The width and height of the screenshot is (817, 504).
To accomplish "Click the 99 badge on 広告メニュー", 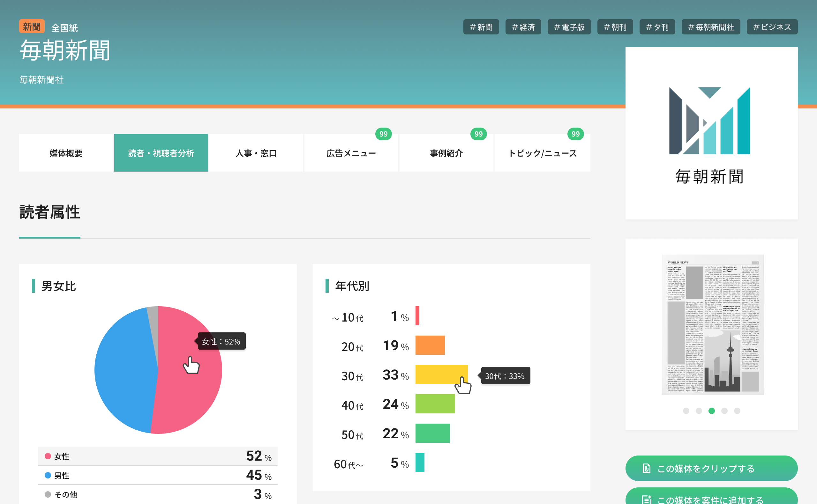I will pyautogui.click(x=383, y=134).
